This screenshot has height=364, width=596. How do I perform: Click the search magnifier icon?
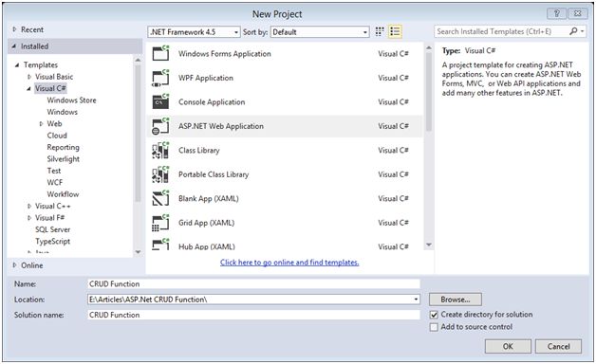point(573,31)
